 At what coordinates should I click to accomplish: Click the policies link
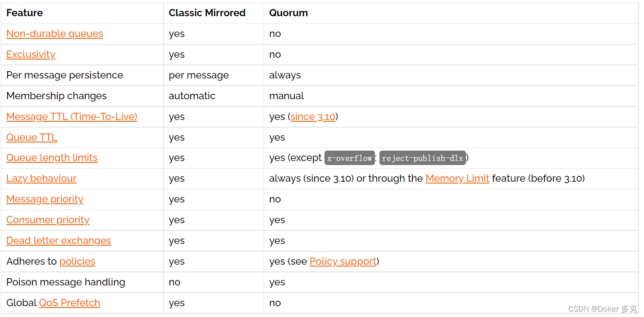[77, 262]
